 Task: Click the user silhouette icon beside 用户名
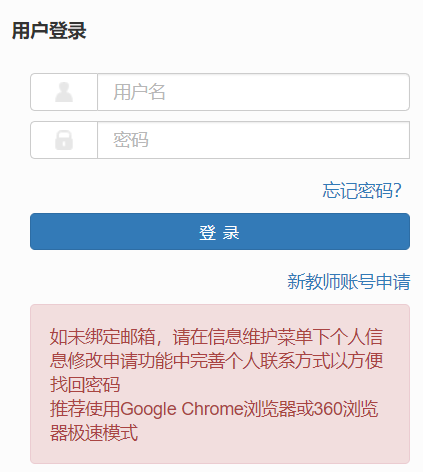point(64,92)
